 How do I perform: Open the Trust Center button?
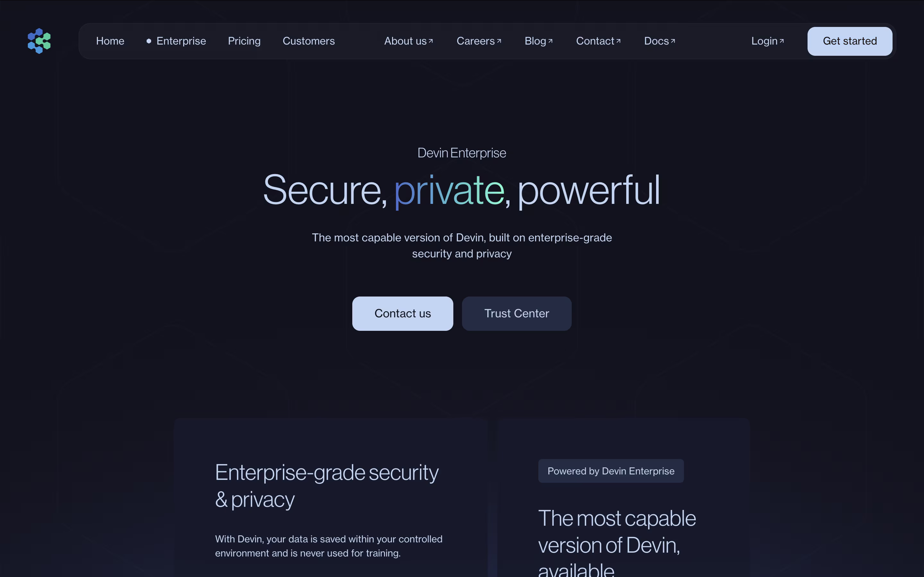pos(517,313)
